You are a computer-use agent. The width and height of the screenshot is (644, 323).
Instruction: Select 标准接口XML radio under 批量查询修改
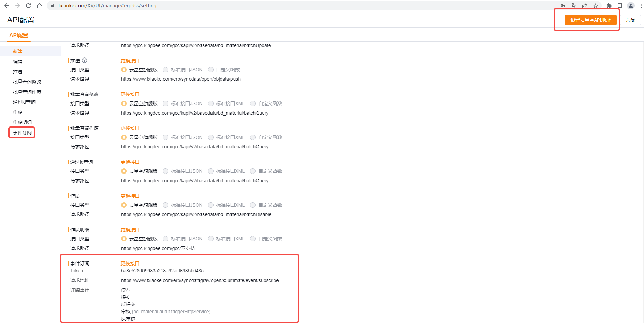tap(211, 103)
